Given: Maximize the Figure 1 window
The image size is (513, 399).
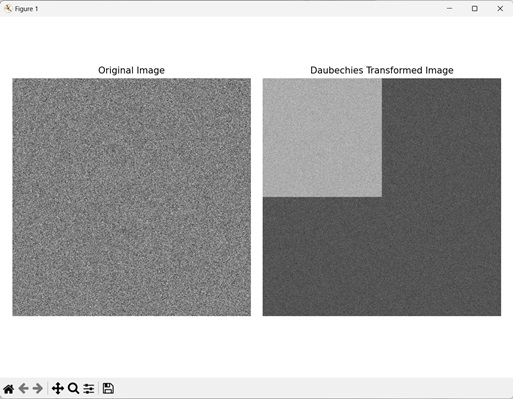Looking at the screenshot, I should coord(475,9).
